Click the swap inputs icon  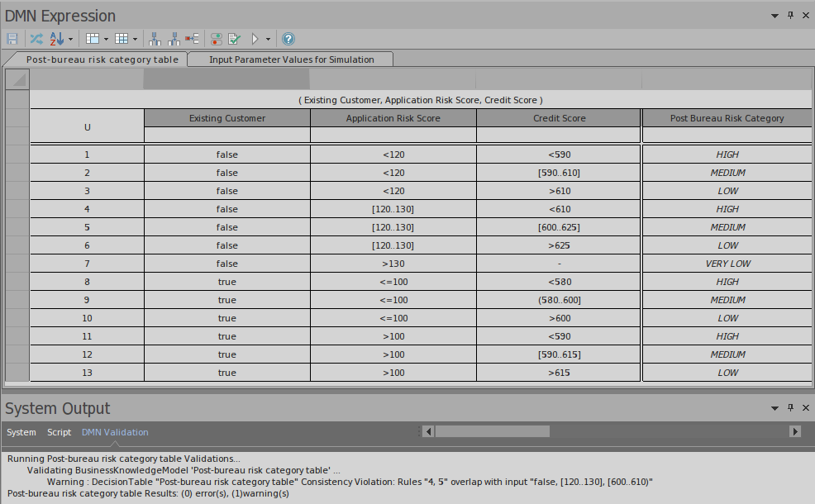pyautogui.click(x=35, y=38)
